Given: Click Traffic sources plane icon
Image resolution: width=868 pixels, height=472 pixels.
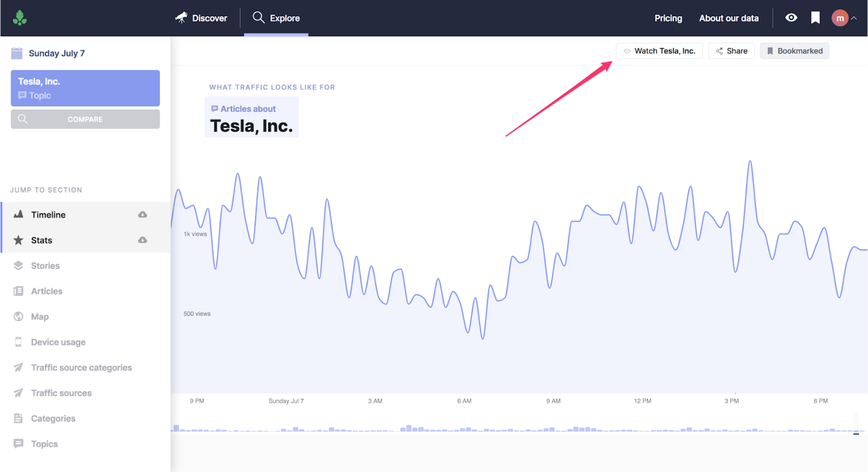Looking at the screenshot, I should click(19, 393).
